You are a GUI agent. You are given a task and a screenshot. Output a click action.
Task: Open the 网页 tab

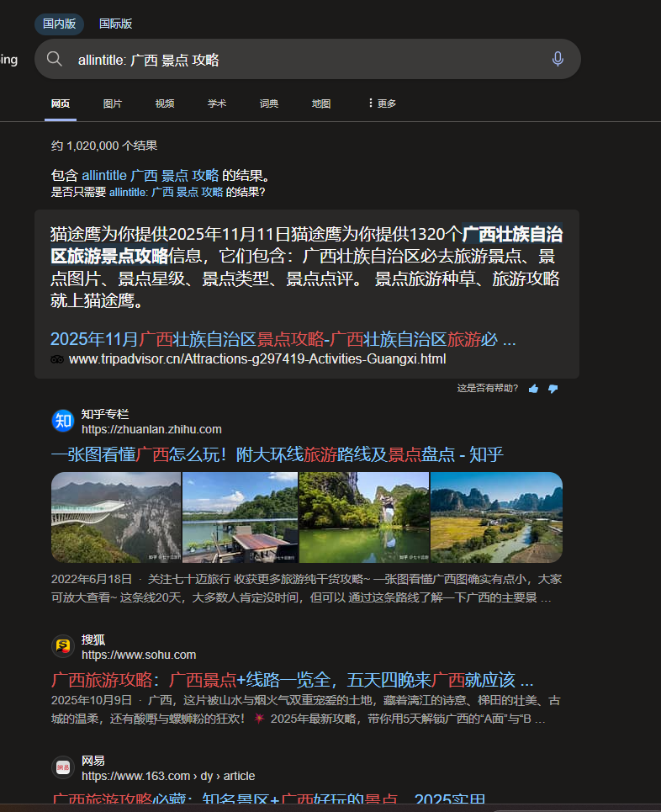61,103
